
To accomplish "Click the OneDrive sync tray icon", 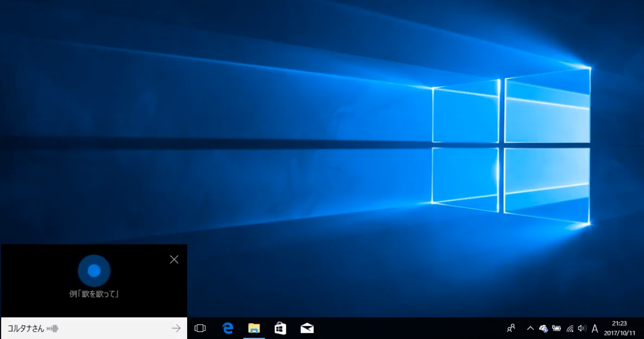I will tap(544, 328).
